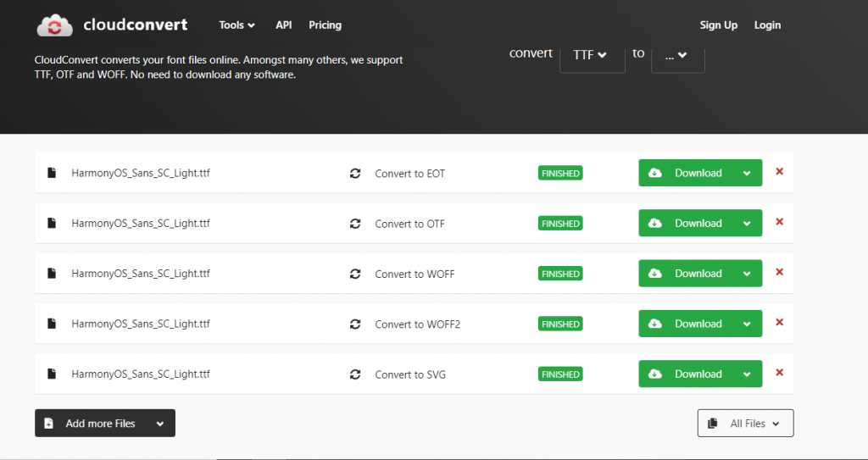Expand the Download options arrow for EOT
This screenshot has height=460, width=868.
point(747,174)
